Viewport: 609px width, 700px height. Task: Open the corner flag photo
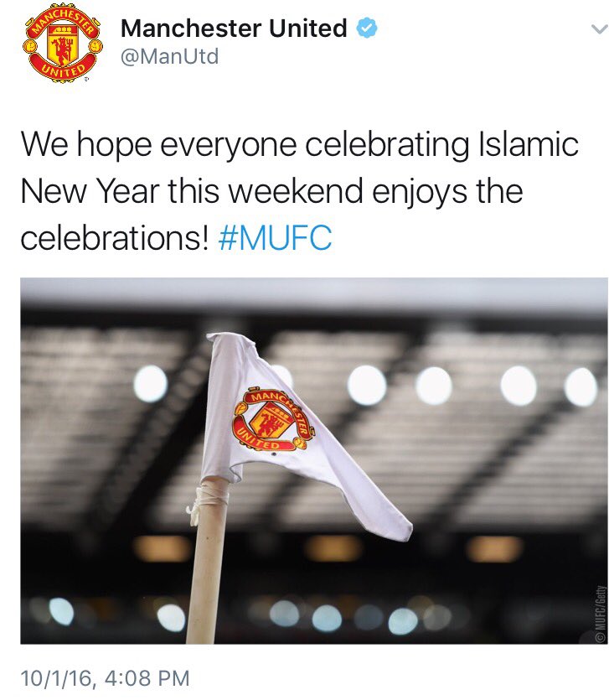click(x=313, y=461)
